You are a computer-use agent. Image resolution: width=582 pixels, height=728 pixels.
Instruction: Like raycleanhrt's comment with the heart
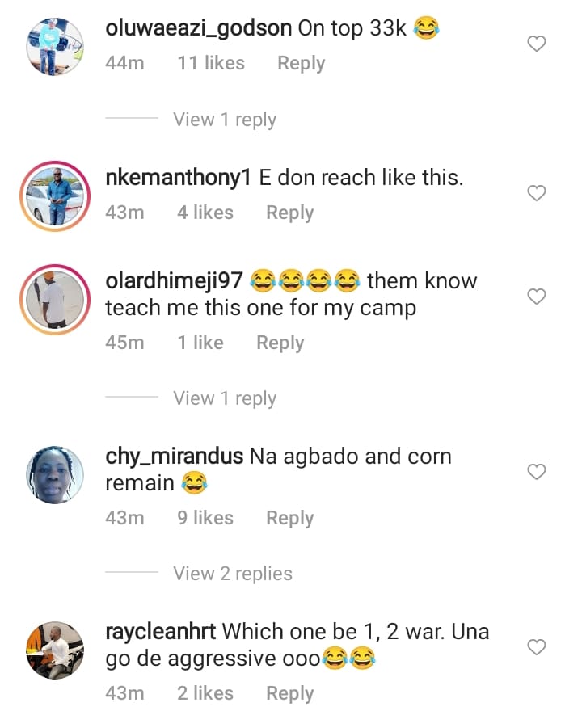click(537, 647)
